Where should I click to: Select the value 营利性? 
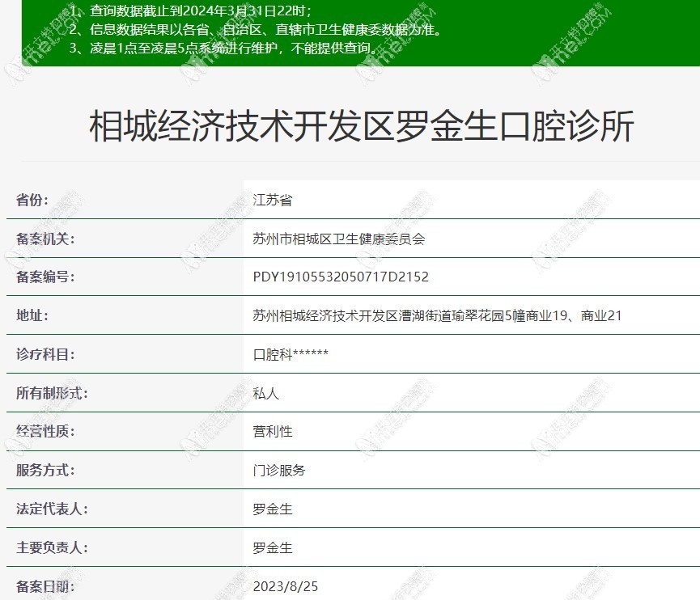[273, 431]
